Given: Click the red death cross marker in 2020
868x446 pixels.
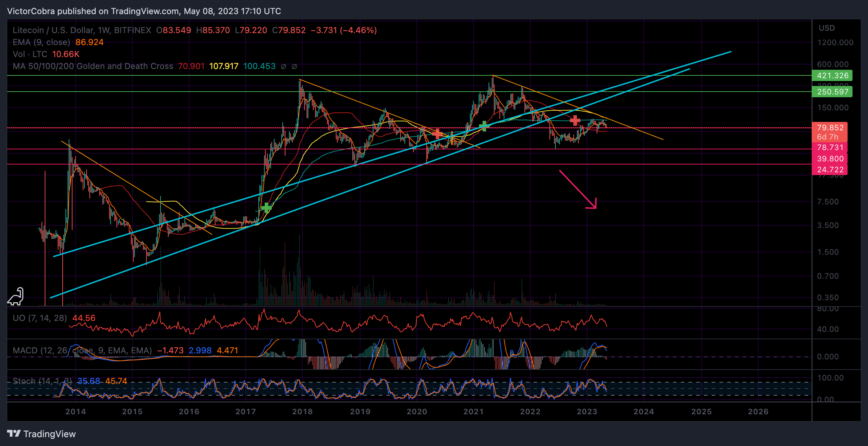Looking at the screenshot, I should [x=437, y=134].
